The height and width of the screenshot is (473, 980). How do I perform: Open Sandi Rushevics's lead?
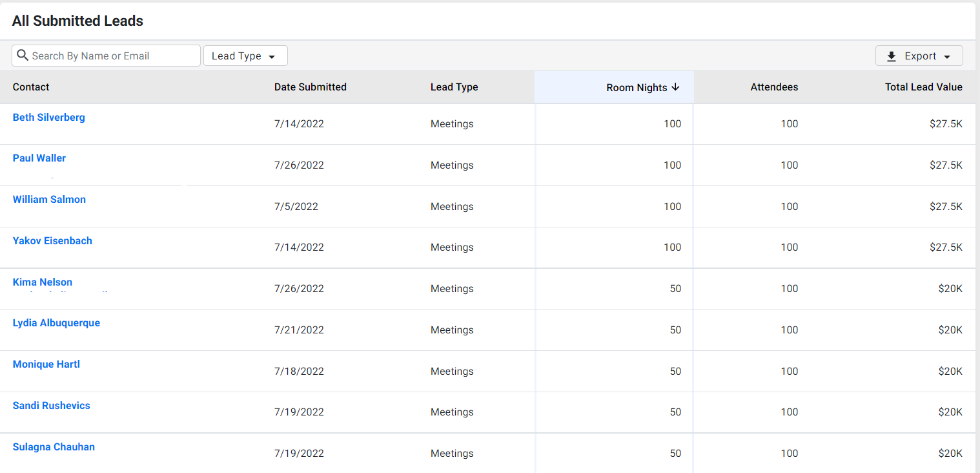(52, 406)
